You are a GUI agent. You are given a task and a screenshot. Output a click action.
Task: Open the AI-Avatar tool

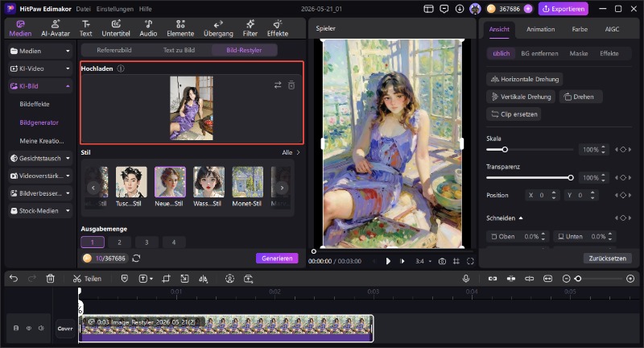(56, 28)
